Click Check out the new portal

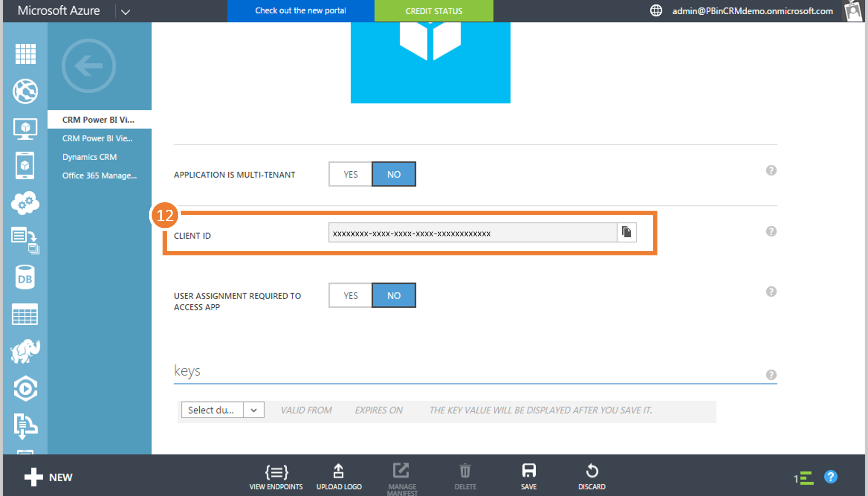click(x=300, y=10)
